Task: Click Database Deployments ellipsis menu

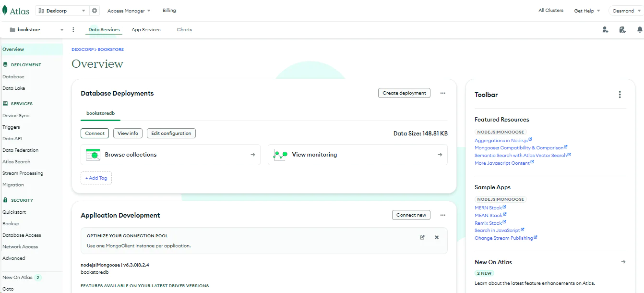Action: (442, 93)
